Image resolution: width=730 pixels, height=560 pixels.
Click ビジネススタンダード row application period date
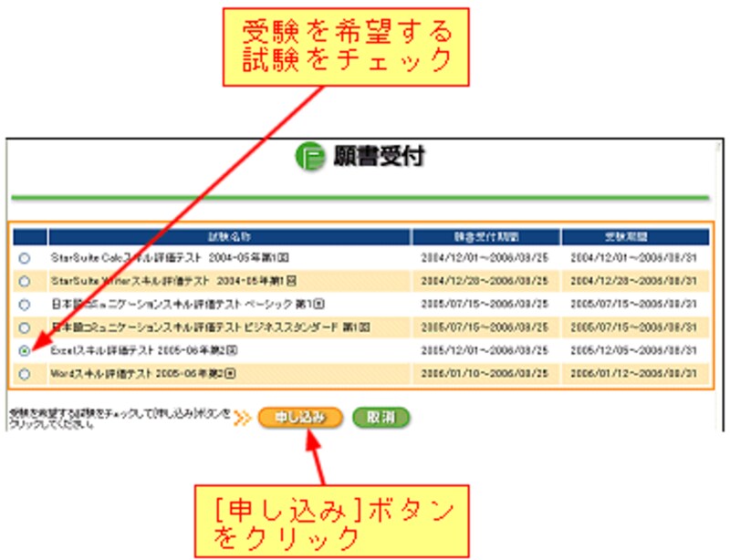(485, 327)
